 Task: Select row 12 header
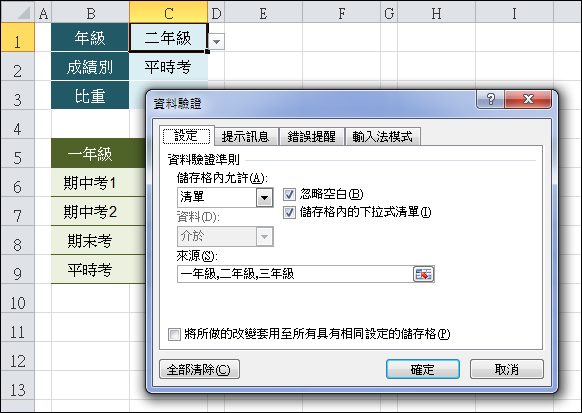point(17,356)
